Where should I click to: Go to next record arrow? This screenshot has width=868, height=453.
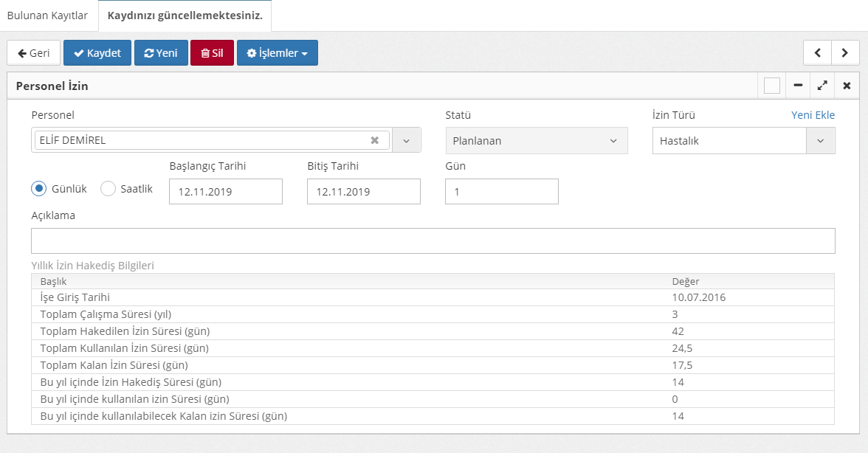844,53
